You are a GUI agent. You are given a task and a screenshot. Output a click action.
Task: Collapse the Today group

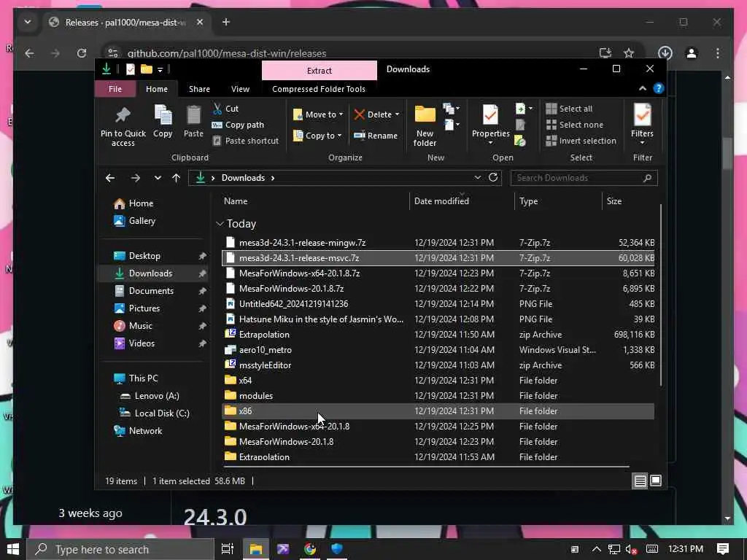click(220, 223)
